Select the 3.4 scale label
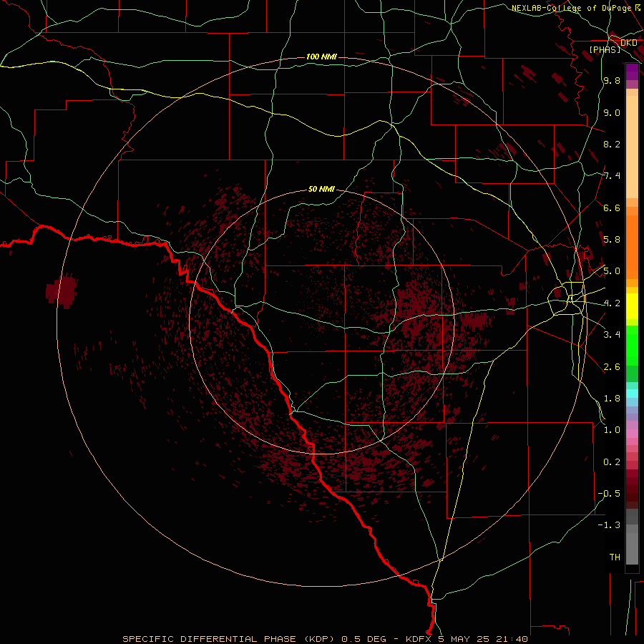Screen dimensions: 644x644 tap(612, 334)
